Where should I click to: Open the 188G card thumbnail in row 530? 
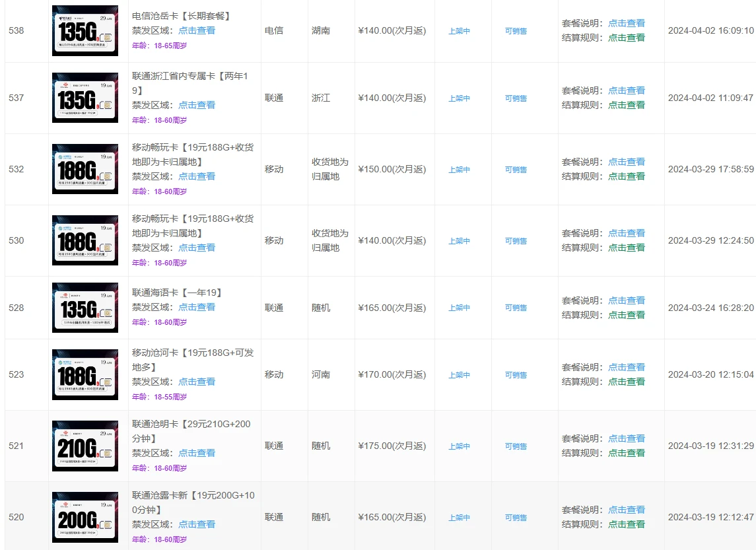[x=85, y=240]
